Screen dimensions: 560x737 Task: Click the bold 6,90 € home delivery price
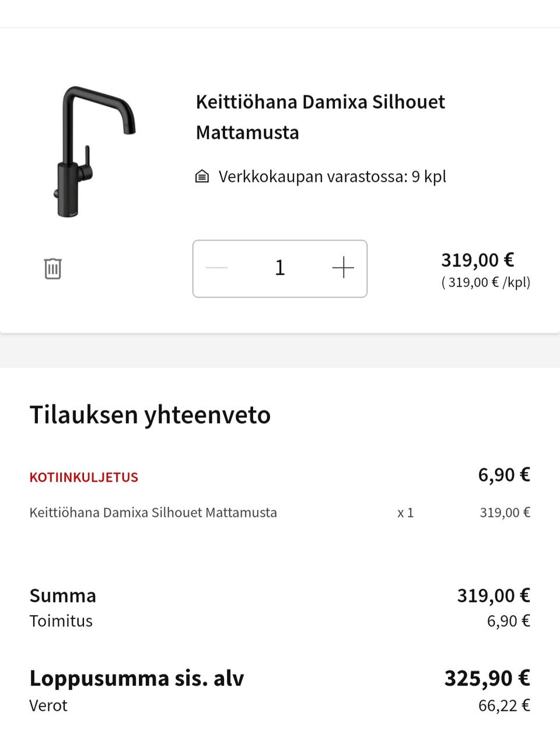tap(503, 475)
